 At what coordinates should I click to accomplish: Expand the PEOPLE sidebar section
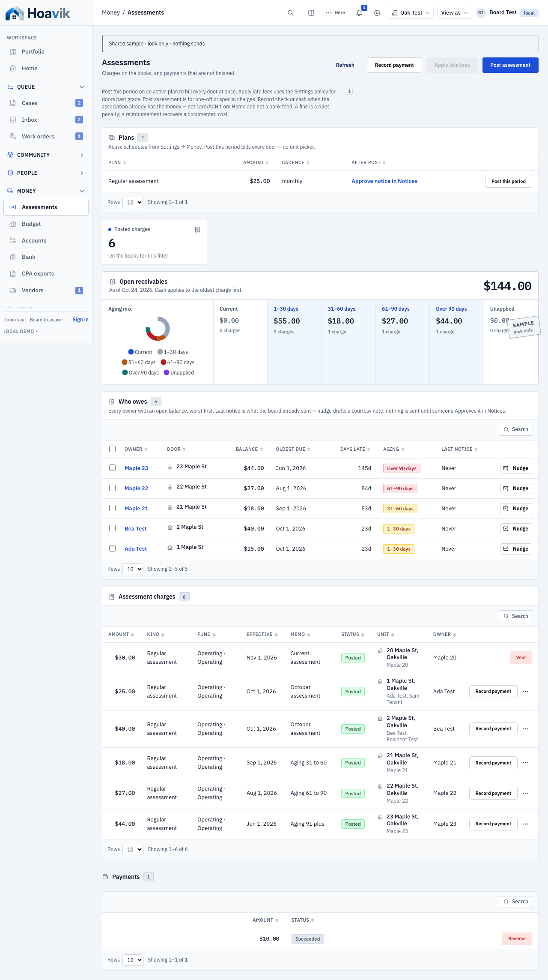click(x=46, y=173)
